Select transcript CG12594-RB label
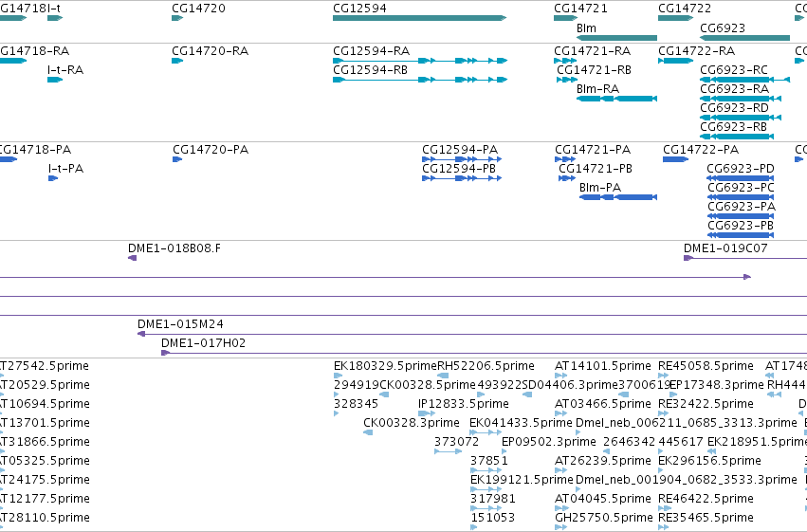 (x=370, y=69)
